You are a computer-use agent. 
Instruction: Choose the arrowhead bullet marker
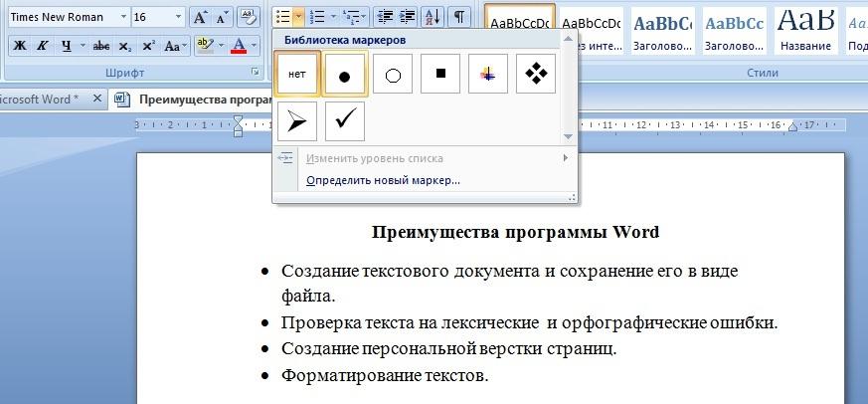click(297, 121)
